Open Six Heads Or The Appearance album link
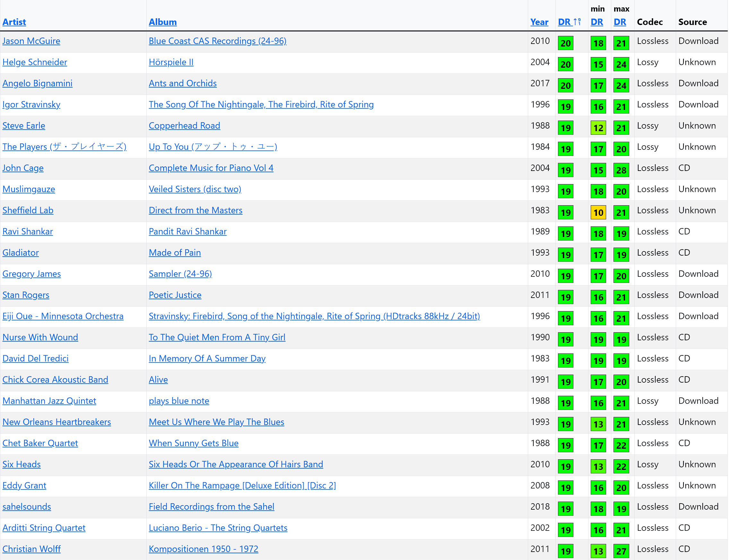This screenshot has height=560, width=730. (x=236, y=464)
